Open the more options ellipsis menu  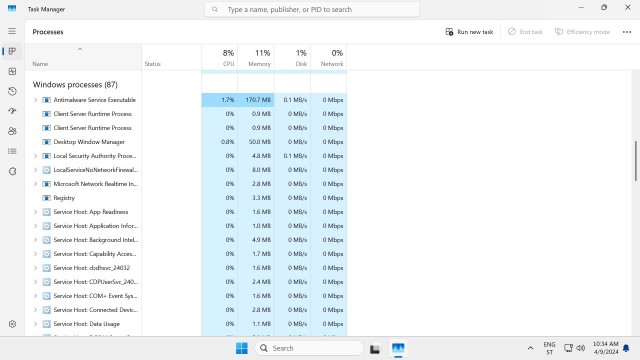point(627,32)
